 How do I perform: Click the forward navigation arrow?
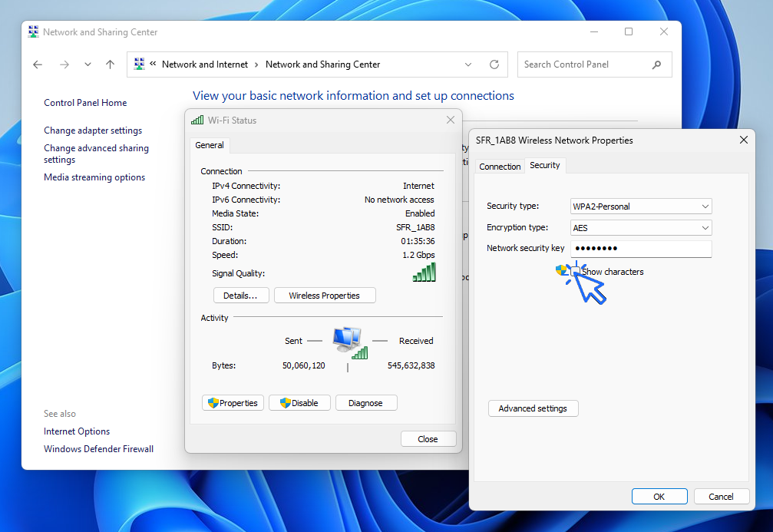point(64,65)
